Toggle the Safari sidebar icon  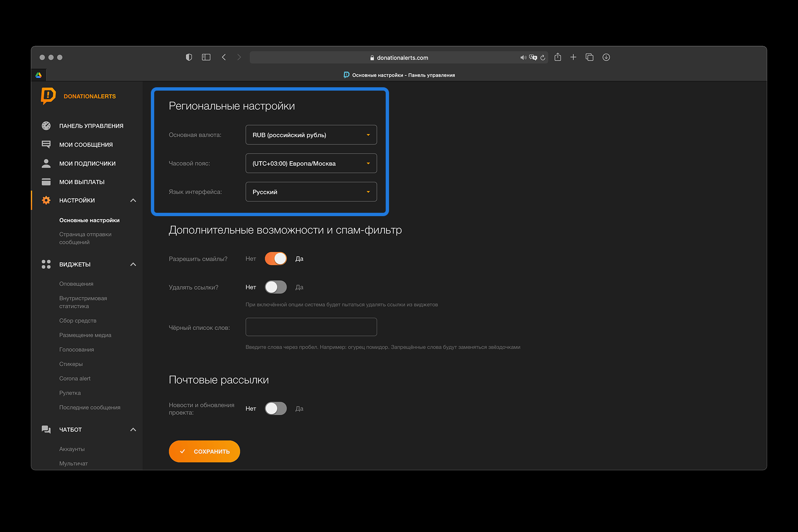click(206, 57)
